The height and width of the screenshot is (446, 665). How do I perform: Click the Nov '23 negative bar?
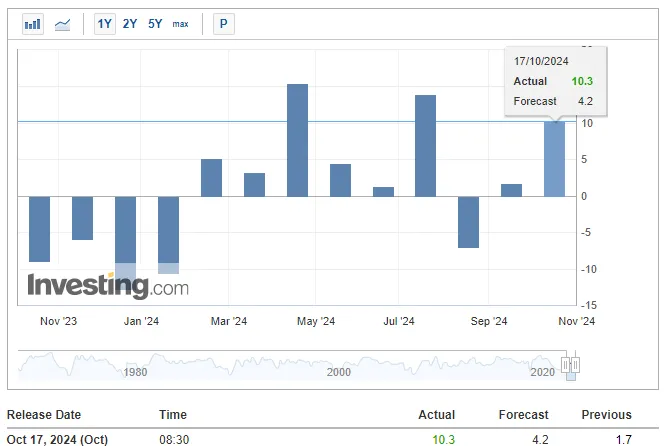click(x=39, y=228)
